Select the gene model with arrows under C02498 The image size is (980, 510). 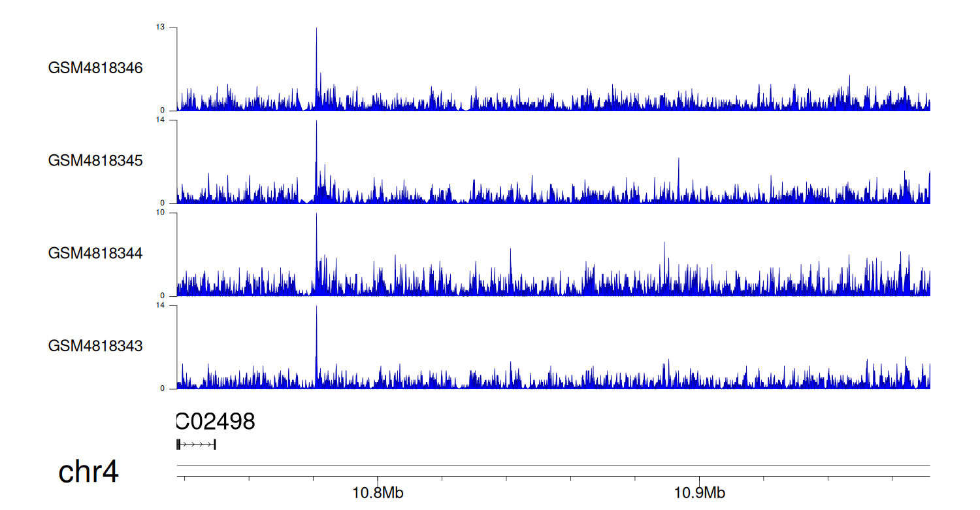(196, 445)
